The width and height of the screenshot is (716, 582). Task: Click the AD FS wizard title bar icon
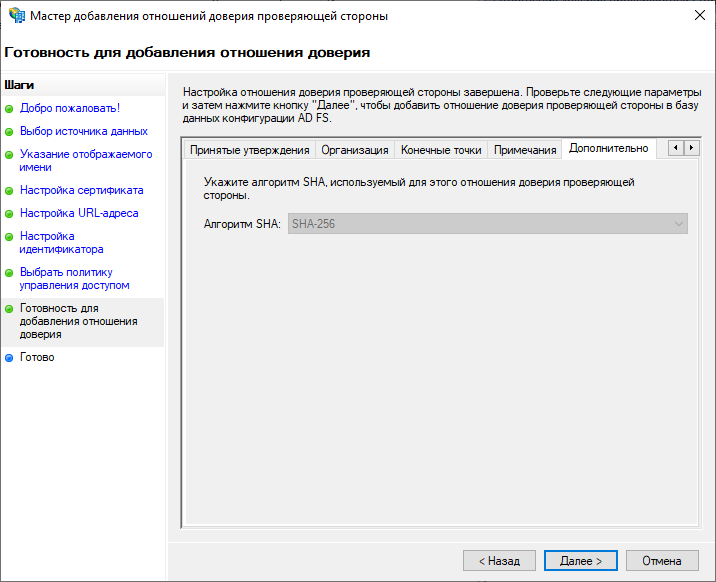(x=17, y=16)
